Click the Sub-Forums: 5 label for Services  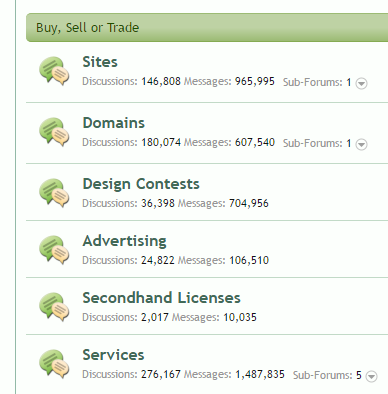pyautogui.click(x=327, y=375)
